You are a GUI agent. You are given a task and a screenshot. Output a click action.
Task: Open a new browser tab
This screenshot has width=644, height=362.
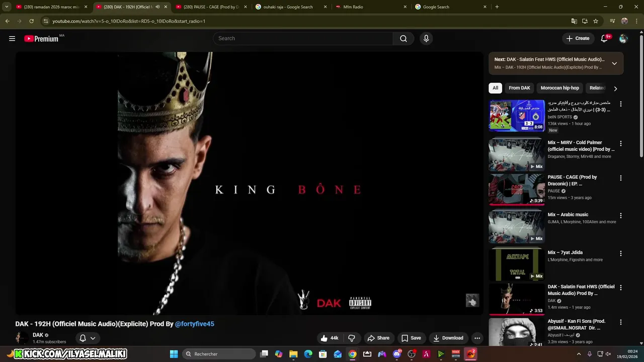pyautogui.click(x=497, y=7)
